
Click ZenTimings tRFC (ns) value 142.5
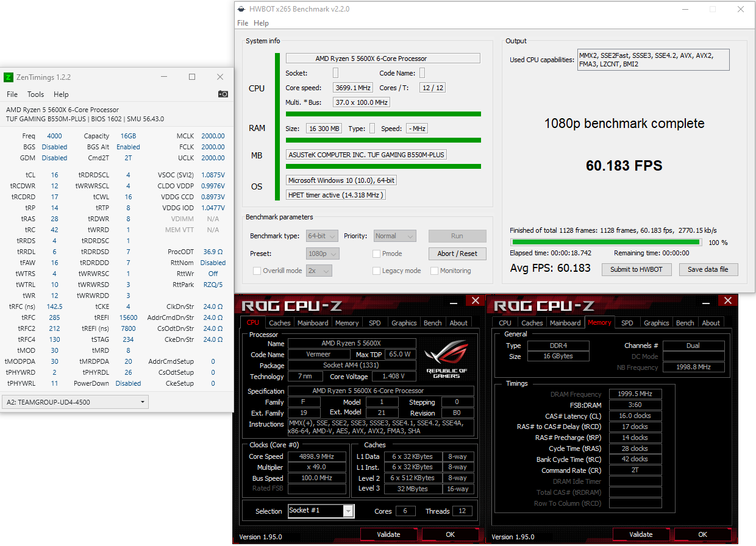(x=54, y=307)
